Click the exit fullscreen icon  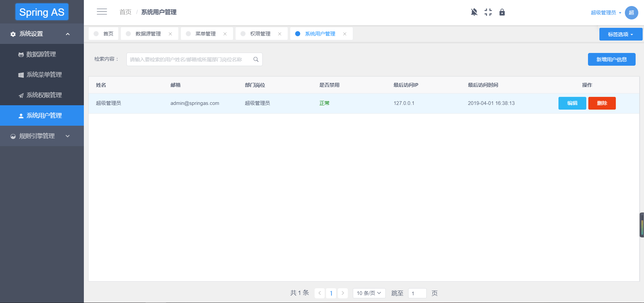[488, 12]
